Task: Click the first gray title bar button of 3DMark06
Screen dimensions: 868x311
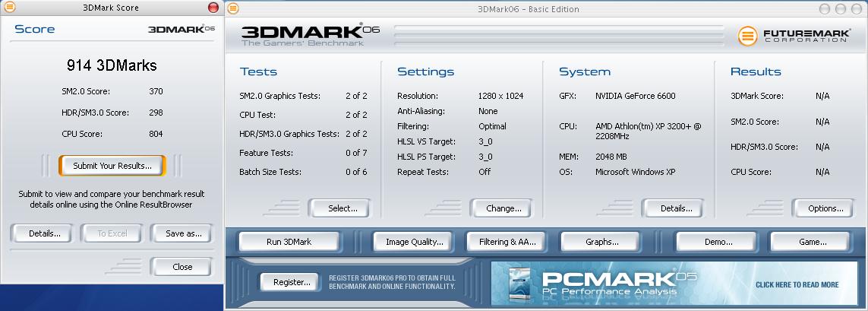Action: tap(825, 9)
